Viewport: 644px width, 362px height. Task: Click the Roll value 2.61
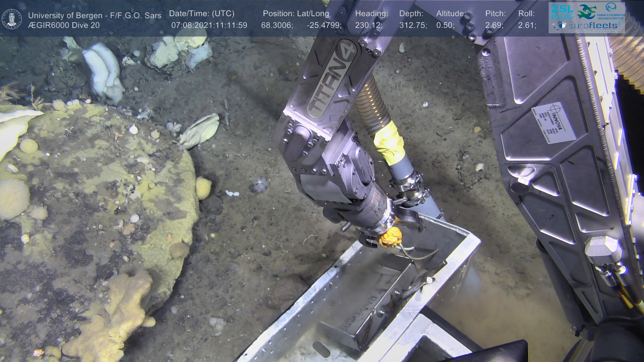(x=527, y=25)
